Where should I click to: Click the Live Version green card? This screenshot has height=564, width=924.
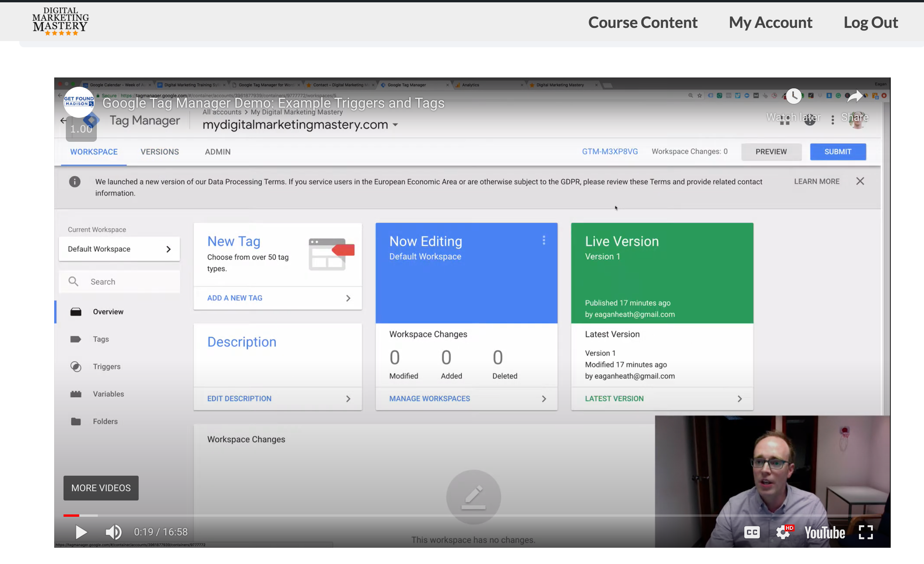[x=662, y=273]
